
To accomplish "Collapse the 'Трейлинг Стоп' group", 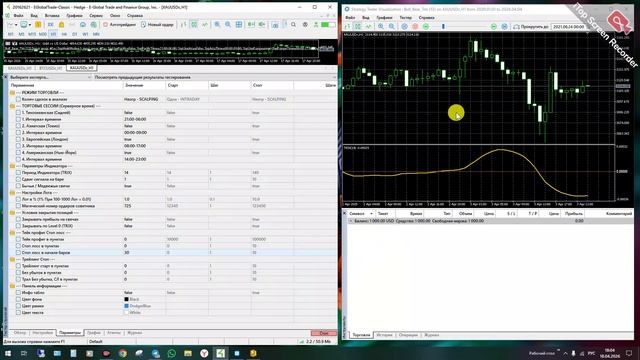I will 12,259.
